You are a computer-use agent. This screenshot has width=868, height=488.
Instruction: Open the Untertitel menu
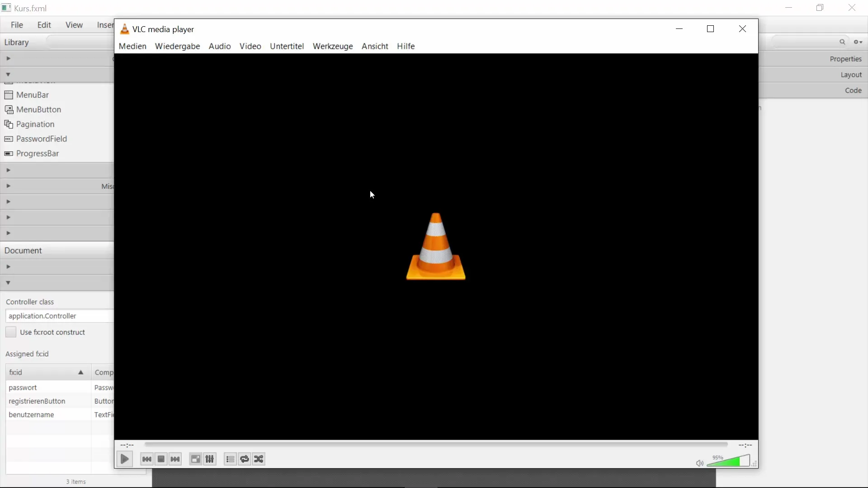287,46
